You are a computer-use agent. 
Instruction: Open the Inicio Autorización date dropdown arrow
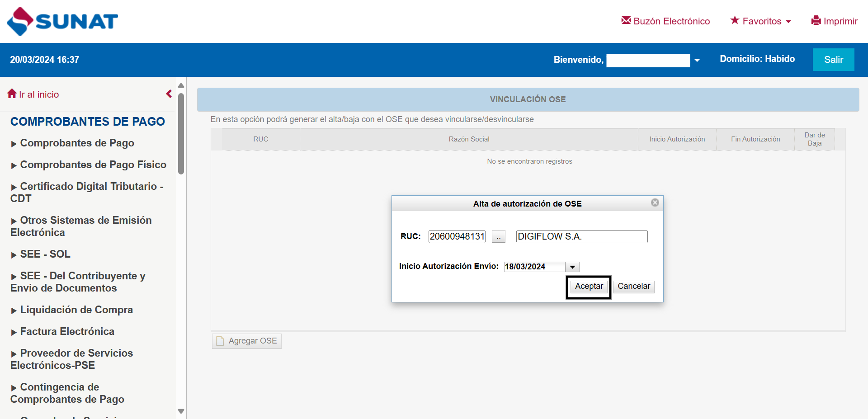point(572,267)
